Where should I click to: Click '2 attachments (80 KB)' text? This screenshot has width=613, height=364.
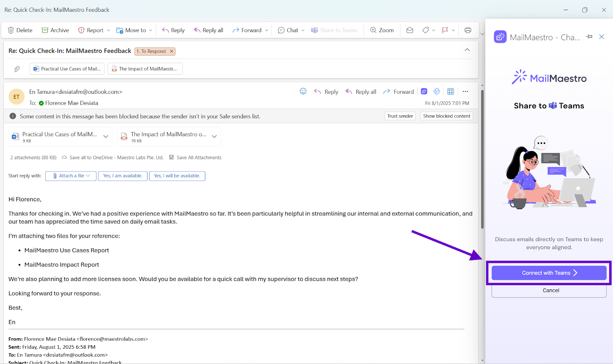[x=33, y=157]
